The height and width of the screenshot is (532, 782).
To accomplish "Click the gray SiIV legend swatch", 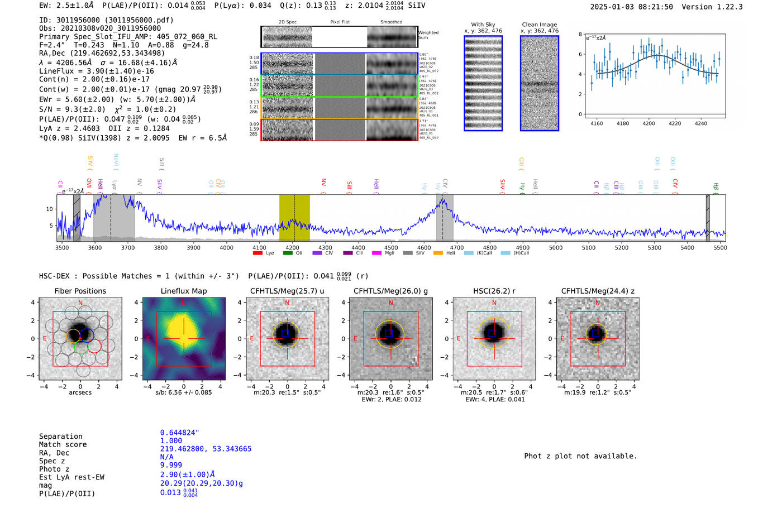I will pos(408,253).
